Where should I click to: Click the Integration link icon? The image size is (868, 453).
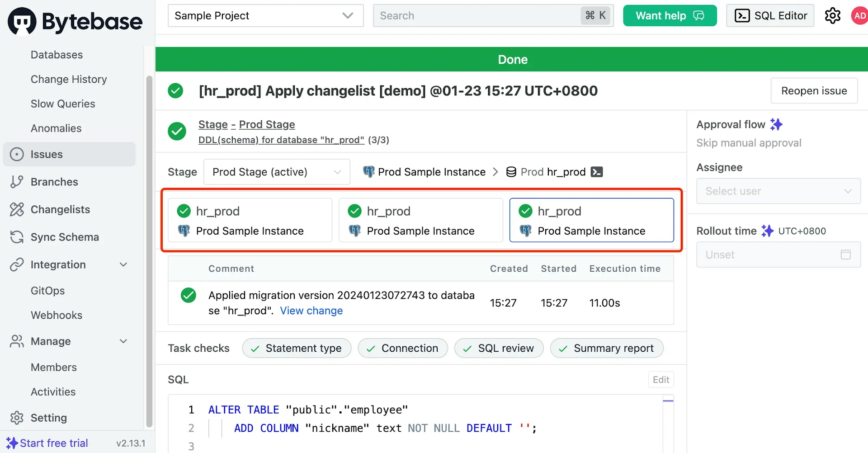(x=17, y=264)
